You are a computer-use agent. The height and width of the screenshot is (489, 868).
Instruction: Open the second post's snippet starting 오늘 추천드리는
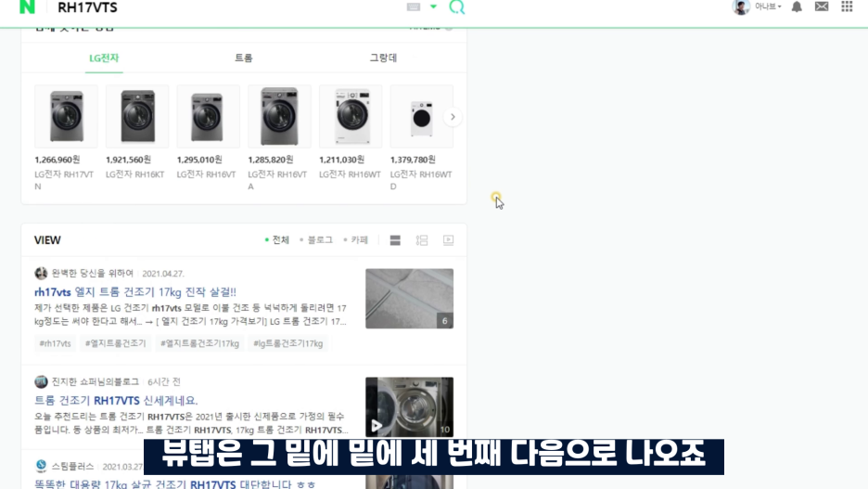point(190,423)
